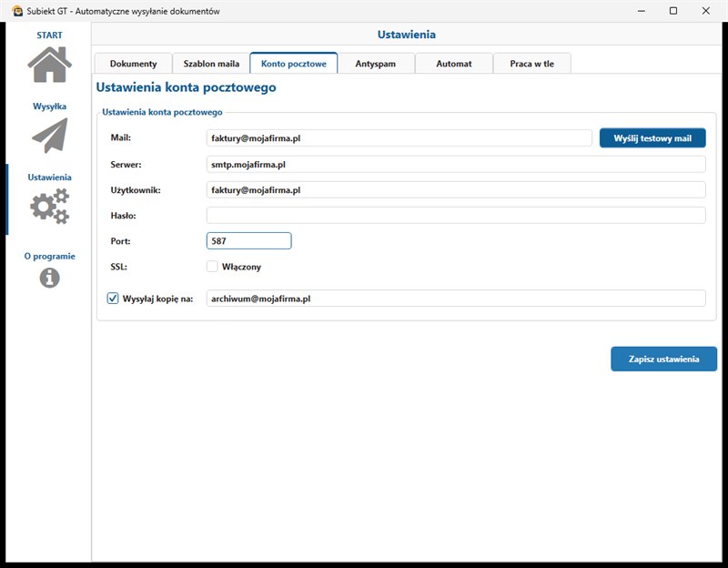Open the Szablon maila tab
Viewport: 728px width, 568px height.
tap(211, 64)
